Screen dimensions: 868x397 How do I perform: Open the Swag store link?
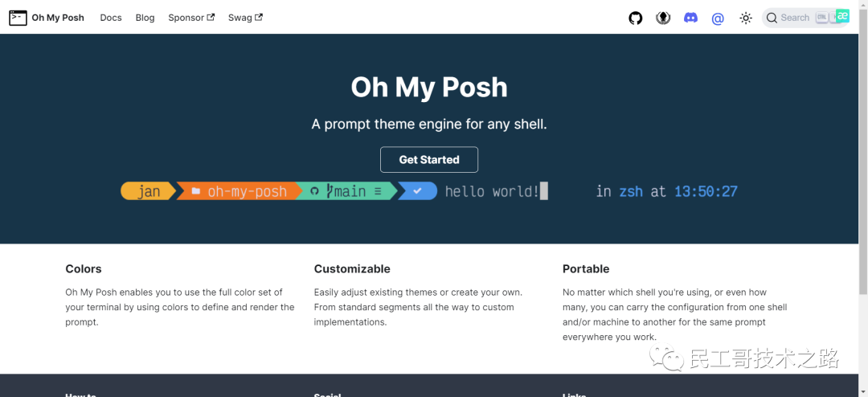coord(240,18)
